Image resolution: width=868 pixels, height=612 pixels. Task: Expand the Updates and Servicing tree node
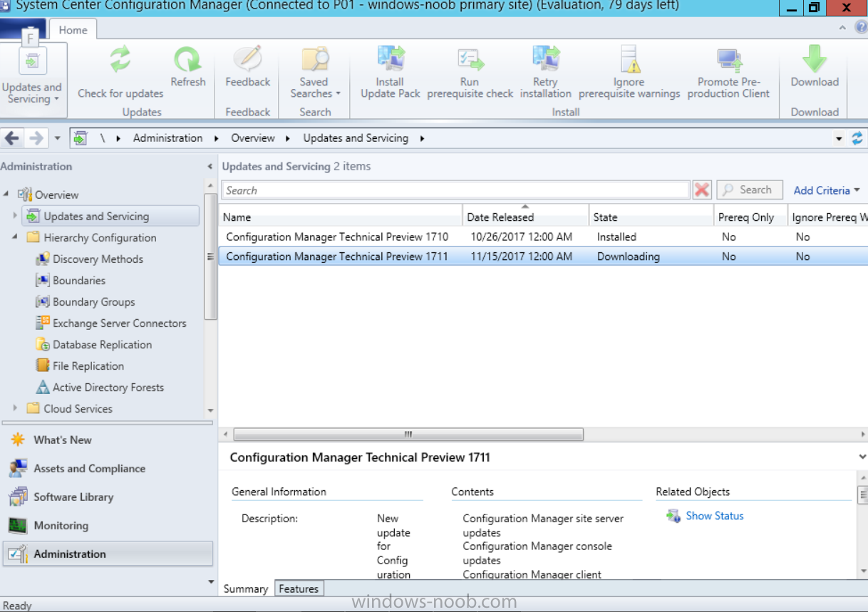[x=15, y=216]
